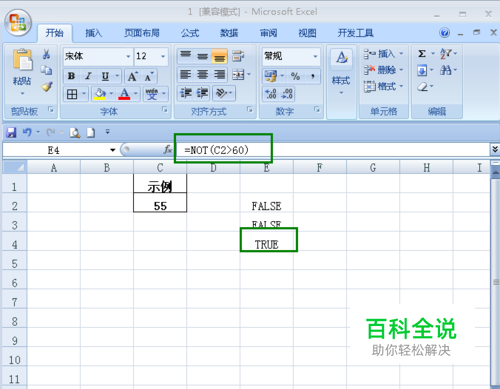This screenshot has width=500, height=389.
Task: Apply comma style
Action: point(313,76)
